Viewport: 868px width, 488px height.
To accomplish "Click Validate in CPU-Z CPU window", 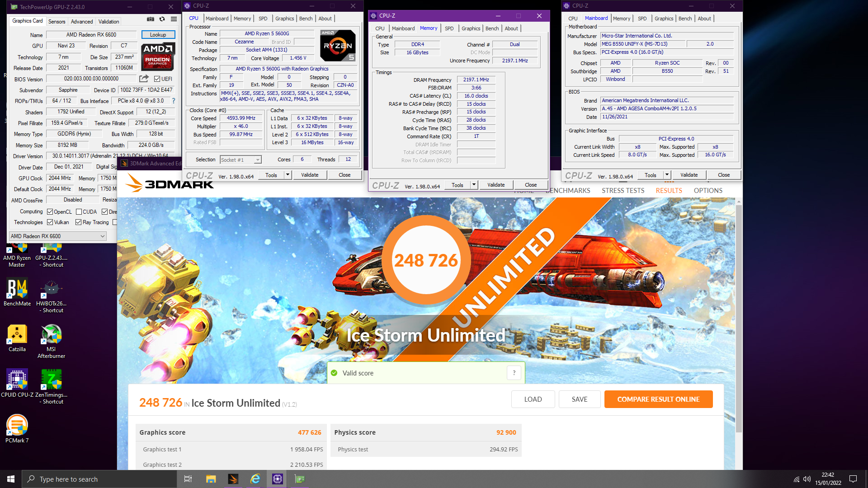I will point(310,175).
